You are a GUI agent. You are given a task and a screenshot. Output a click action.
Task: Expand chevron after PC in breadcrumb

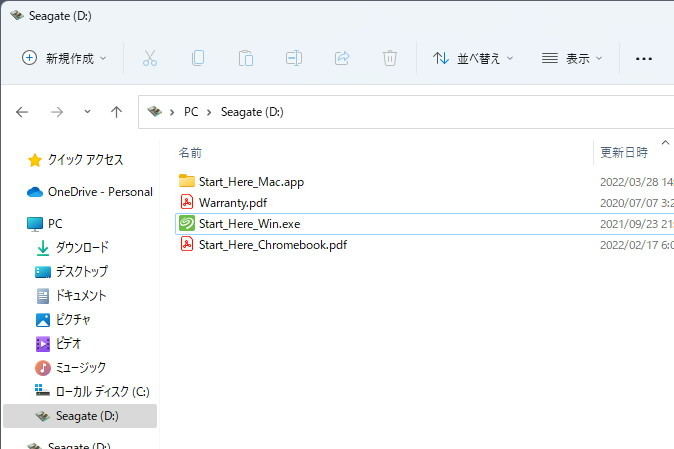209,113
